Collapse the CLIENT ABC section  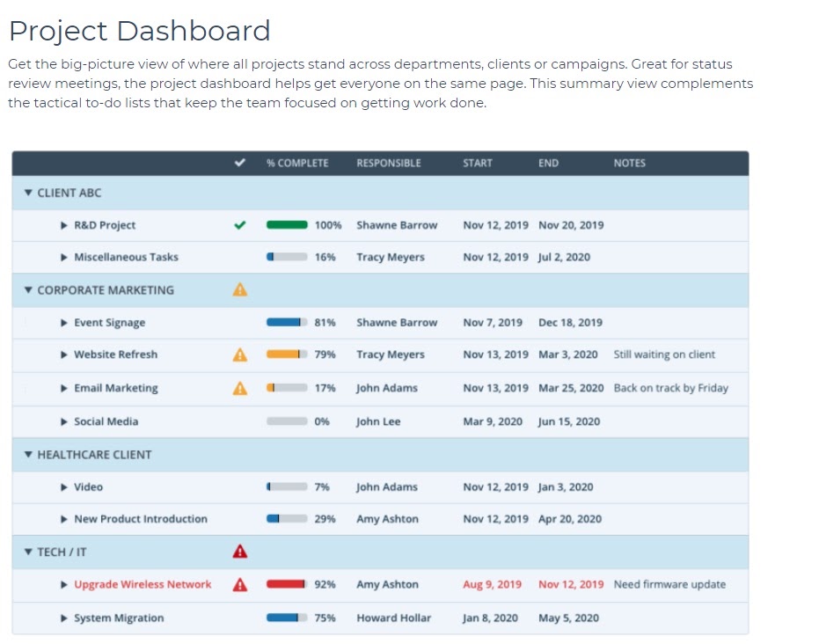(27, 193)
